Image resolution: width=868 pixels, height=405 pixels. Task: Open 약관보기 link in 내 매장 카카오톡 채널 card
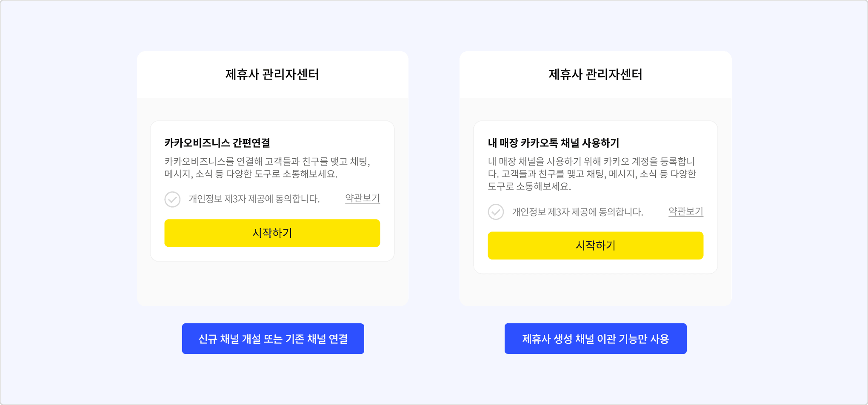point(685,211)
